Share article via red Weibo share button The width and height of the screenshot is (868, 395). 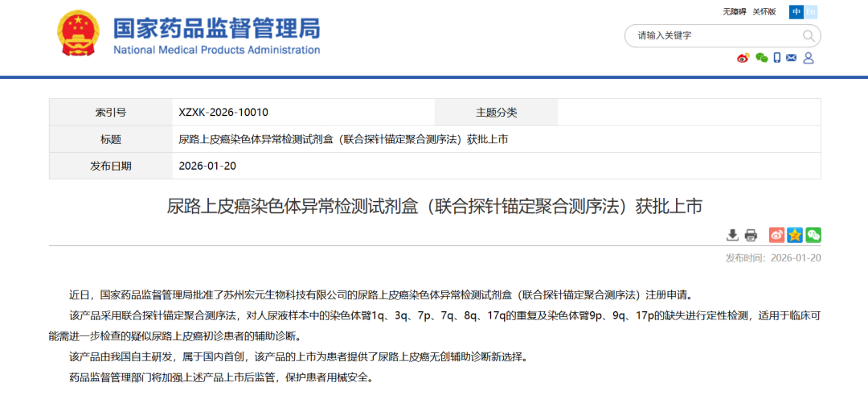point(776,235)
